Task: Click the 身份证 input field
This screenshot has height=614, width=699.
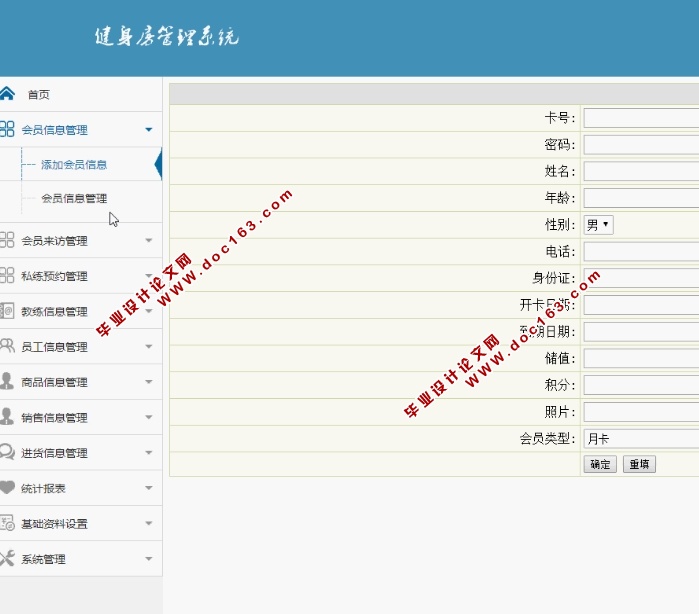Action: [641, 278]
